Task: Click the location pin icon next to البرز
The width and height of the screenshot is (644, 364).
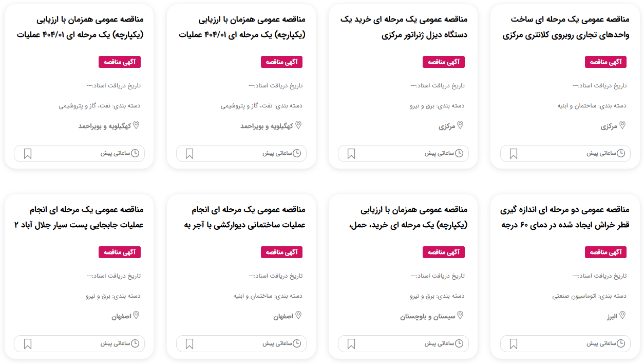Action: (622, 315)
